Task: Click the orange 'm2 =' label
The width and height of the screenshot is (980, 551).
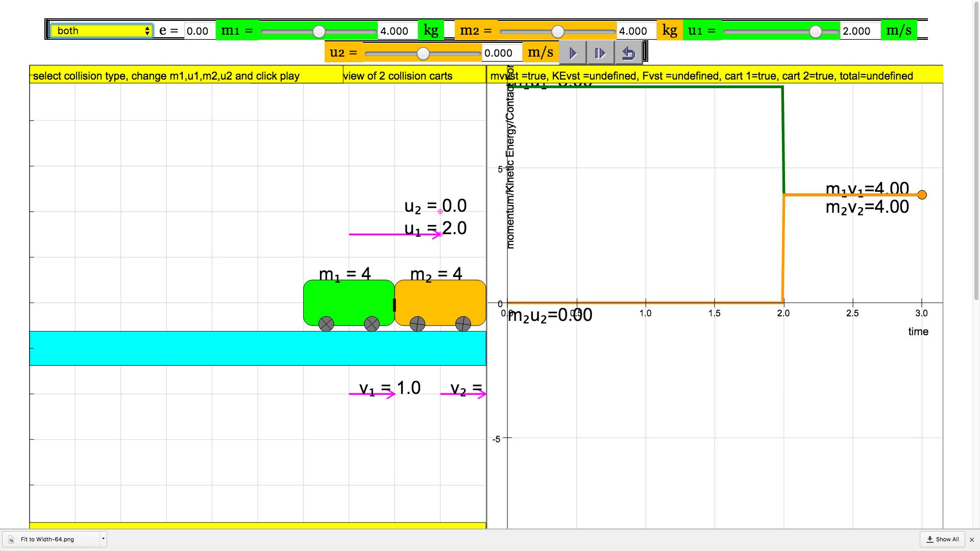Action: [x=476, y=31]
